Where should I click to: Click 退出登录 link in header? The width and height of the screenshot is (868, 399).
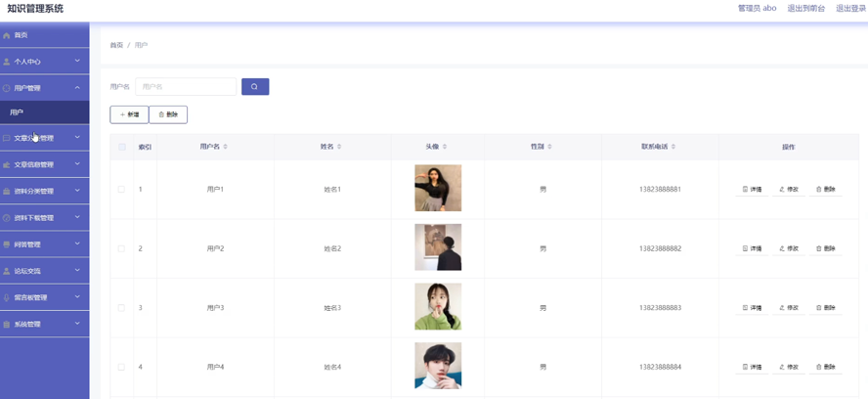[x=851, y=8]
